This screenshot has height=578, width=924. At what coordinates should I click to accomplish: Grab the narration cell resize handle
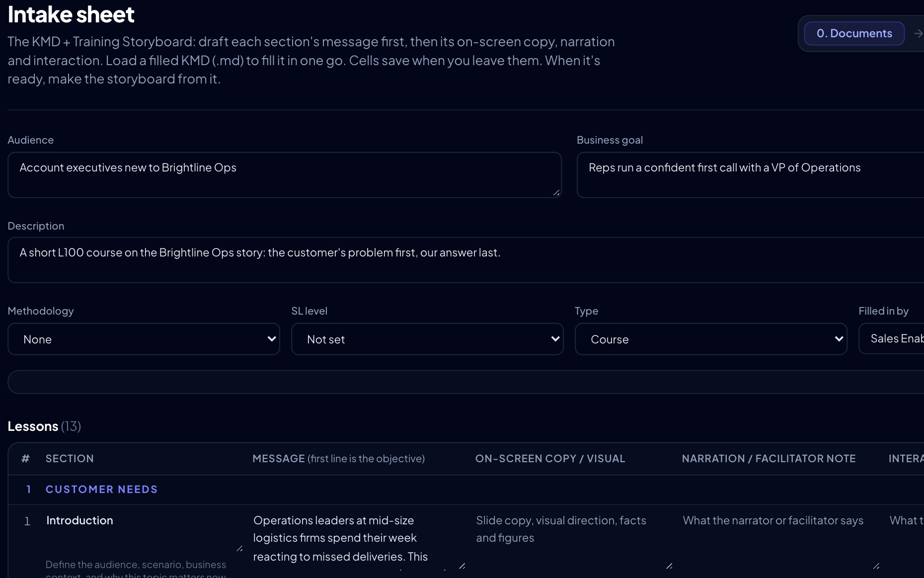click(x=876, y=566)
